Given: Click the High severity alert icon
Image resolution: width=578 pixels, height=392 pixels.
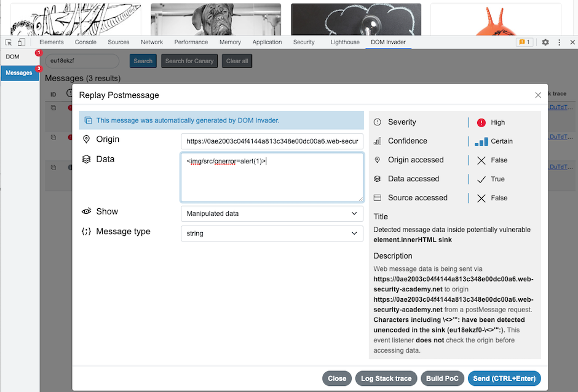Looking at the screenshot, I should [x=481, y=122].
